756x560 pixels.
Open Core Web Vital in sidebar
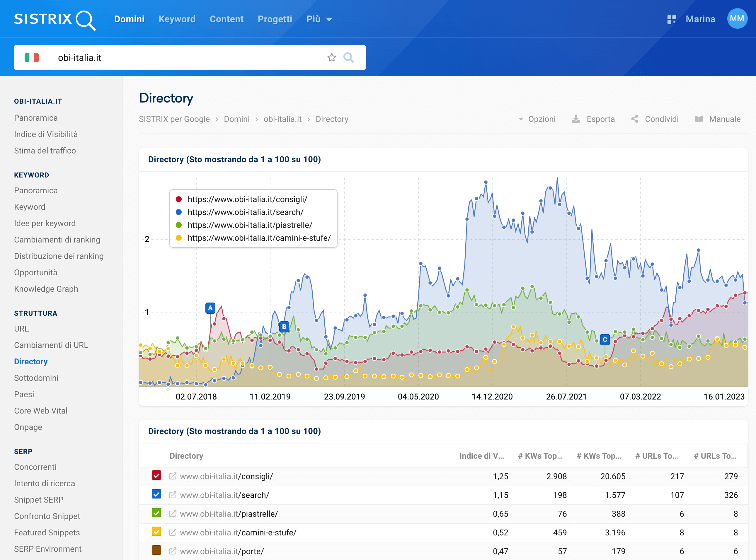pos(41,411)
